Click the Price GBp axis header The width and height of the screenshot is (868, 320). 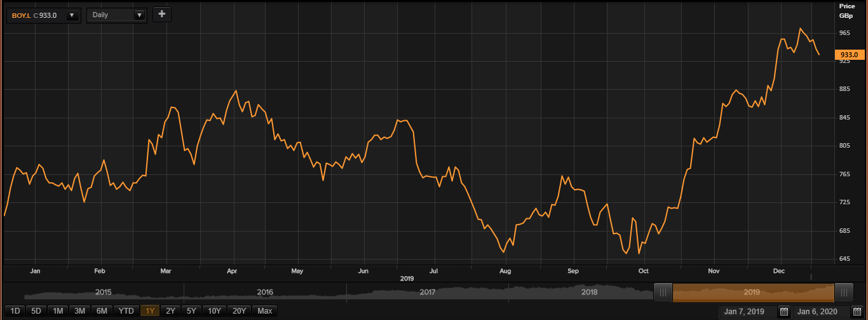coord(847,10)
